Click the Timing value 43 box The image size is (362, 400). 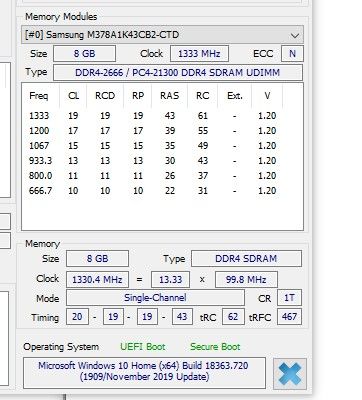(182, 317)
